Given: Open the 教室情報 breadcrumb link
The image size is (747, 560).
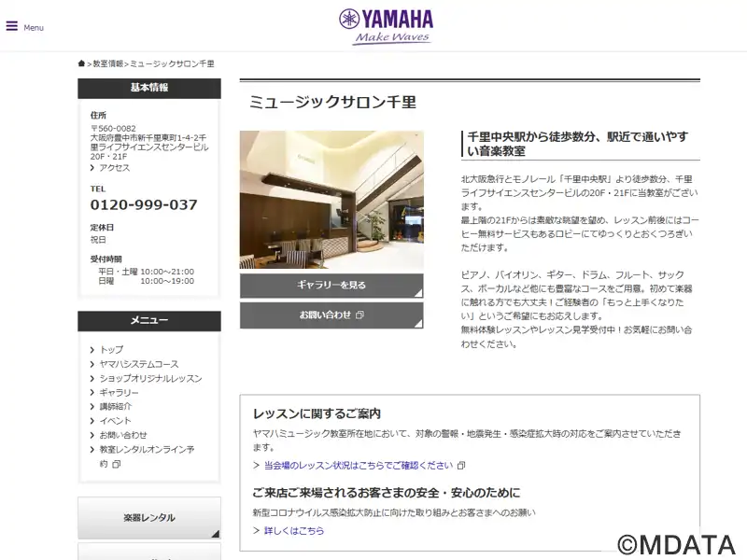Looking at the screenshot, I should [108, 63].
